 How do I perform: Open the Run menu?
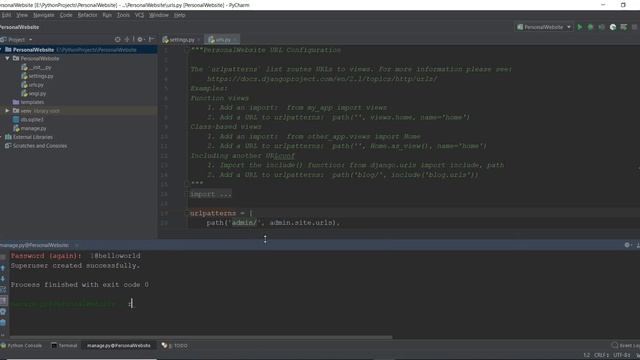(x=107, y=15)
